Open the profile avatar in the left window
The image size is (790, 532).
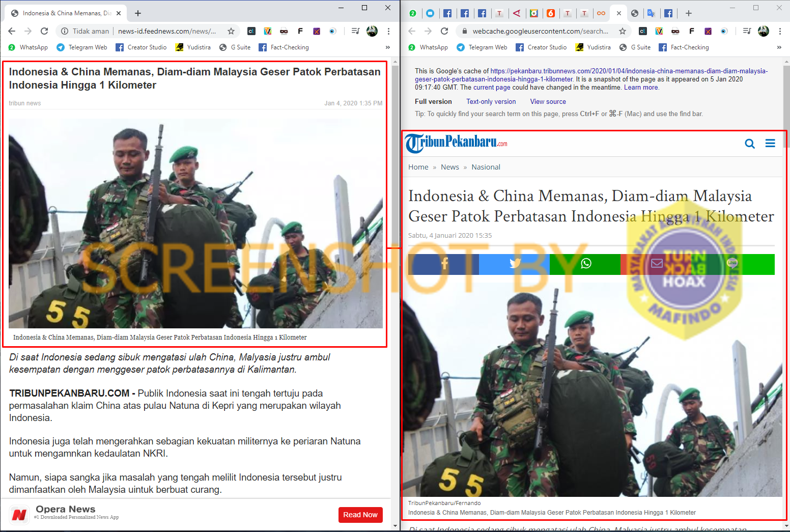click(x=372, y=31)
